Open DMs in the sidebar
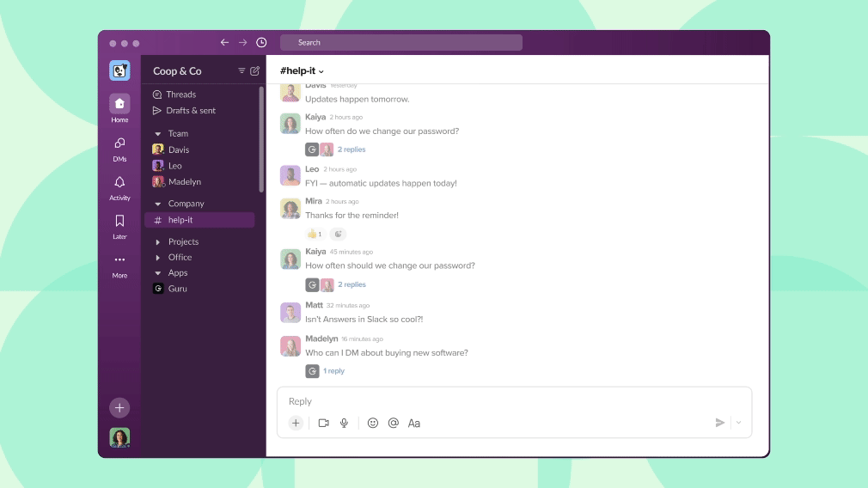The height and width of the screenshot is (488, 868). pos(119,149)
